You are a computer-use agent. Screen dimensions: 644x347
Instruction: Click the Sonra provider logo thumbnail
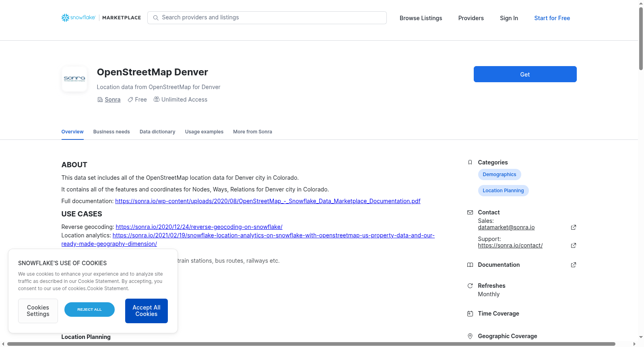(x=74, y=79)
